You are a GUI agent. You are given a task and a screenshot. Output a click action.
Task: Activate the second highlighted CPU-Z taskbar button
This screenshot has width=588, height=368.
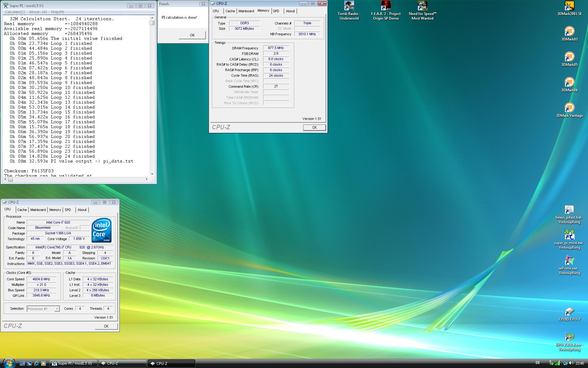(171, 363)
